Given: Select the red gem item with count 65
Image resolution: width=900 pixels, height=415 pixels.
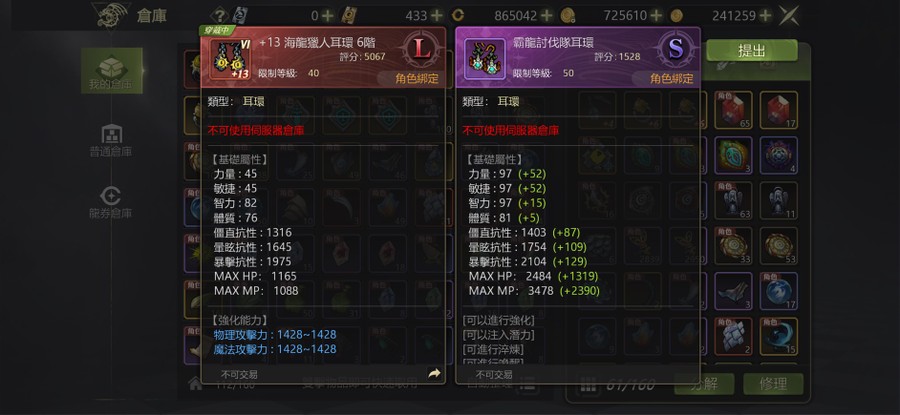Looking at the screenshot, I should point(733,110).
